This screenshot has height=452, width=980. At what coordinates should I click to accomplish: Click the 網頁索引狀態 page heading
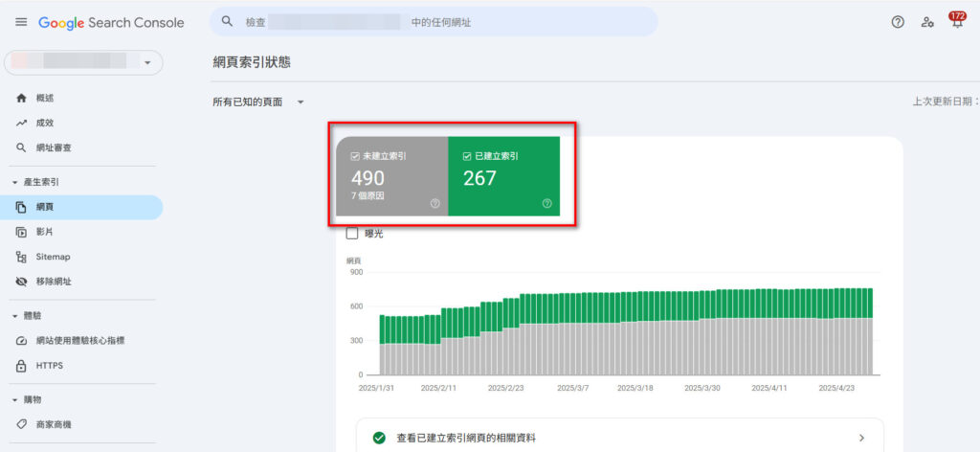(x=252, y=62)
